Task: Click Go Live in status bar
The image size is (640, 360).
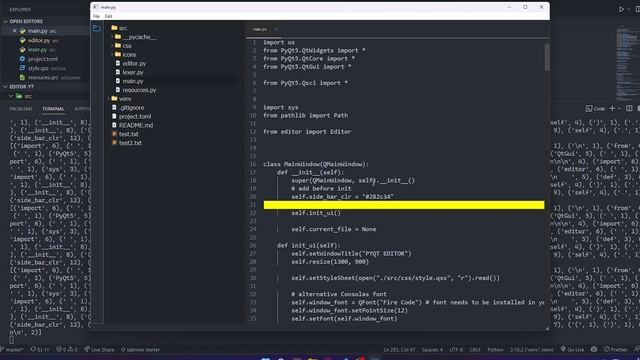Action: [x=572, y=349]
